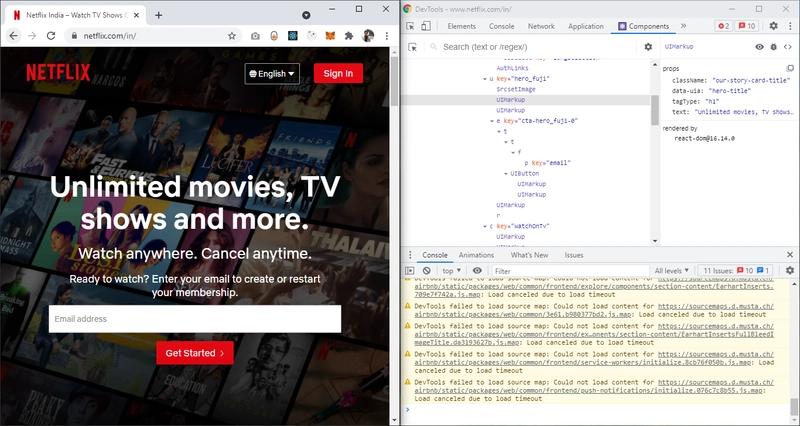Viewport: 800px width, 426px height.
Task: Click the React Developer Tools extension icon
Action: tap(293, 36)
